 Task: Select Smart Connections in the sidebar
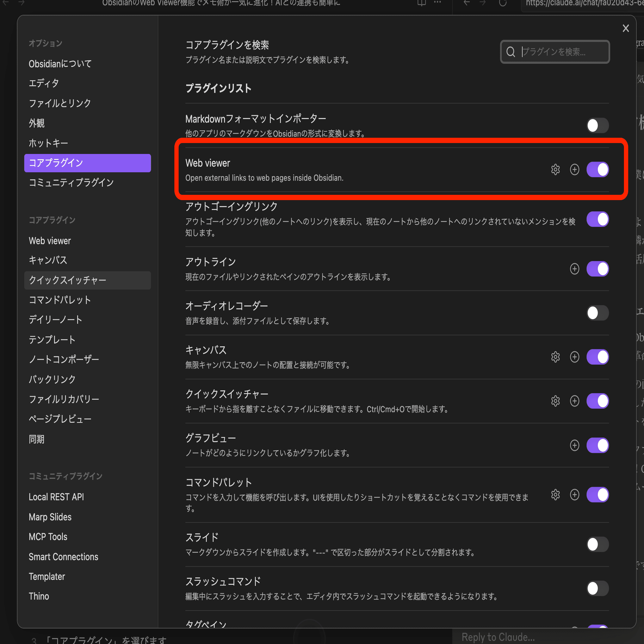click(87, 557)
